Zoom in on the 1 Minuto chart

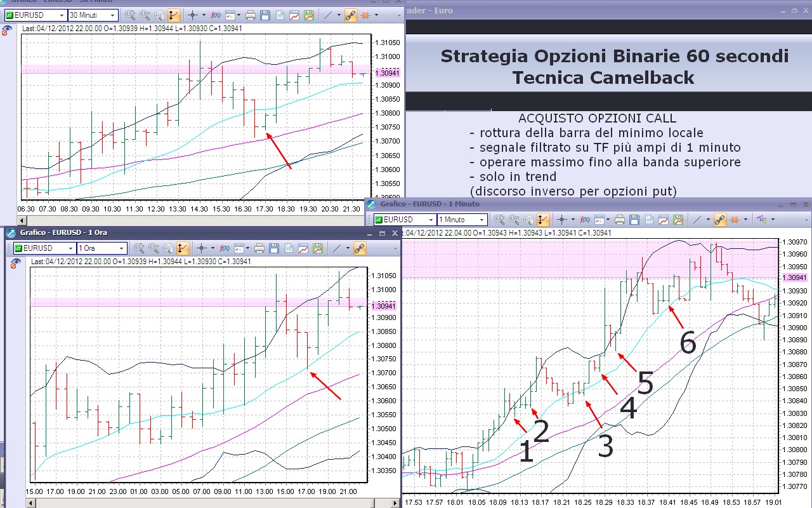[x=499, y=220]
